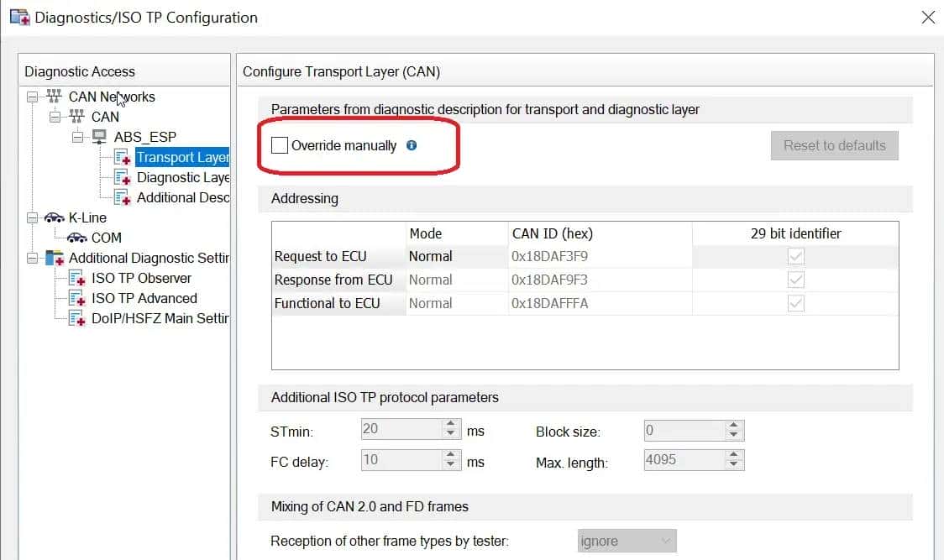The height and width of the screenshot is (560, 944).
Task: Open the Reception of other frame types dropdown
Action: tap(627, 542)
